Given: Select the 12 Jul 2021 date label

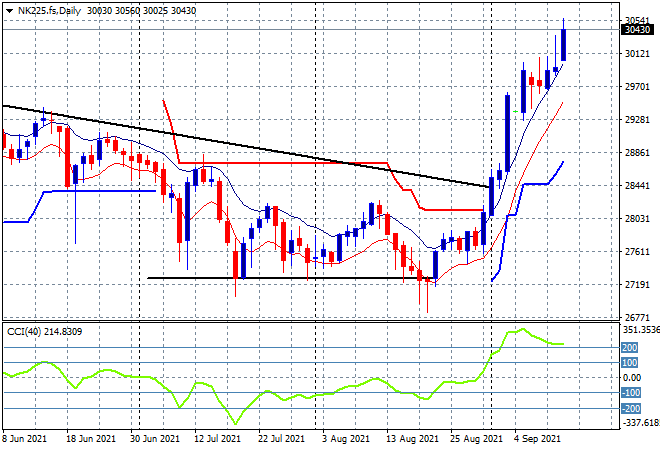Looking at the screenshot, I should point(217,439).
